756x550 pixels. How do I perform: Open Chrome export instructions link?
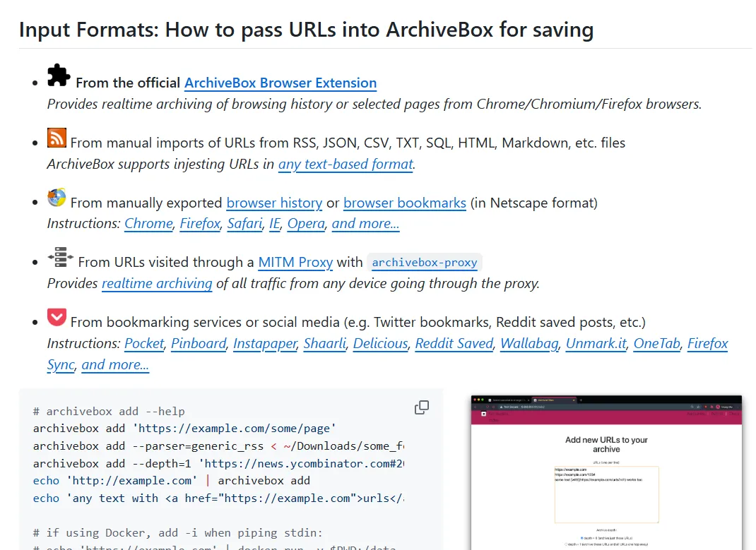coord(148,223)
